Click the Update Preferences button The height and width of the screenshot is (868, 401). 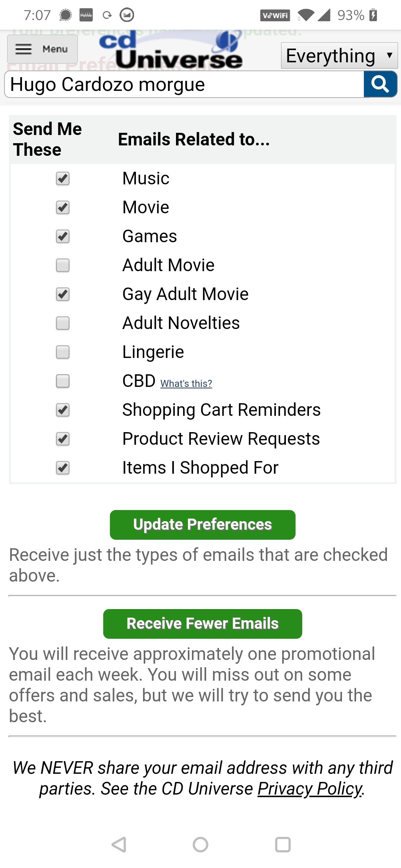202,525
